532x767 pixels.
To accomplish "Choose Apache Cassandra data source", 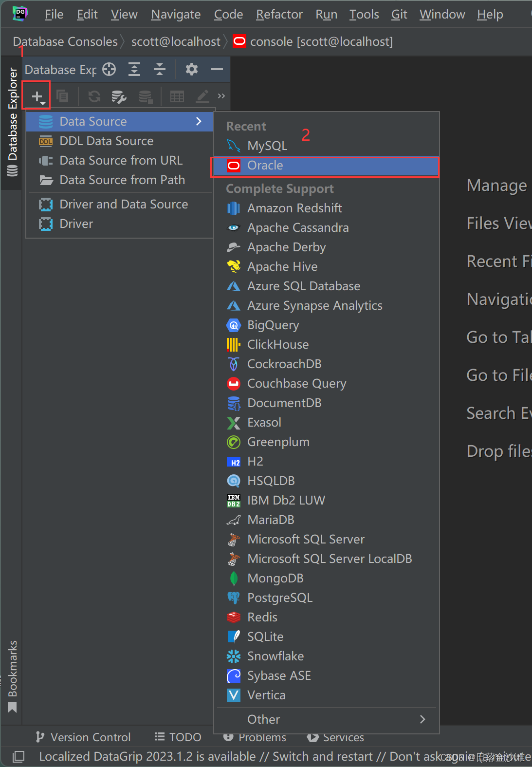I will (327, 227).
